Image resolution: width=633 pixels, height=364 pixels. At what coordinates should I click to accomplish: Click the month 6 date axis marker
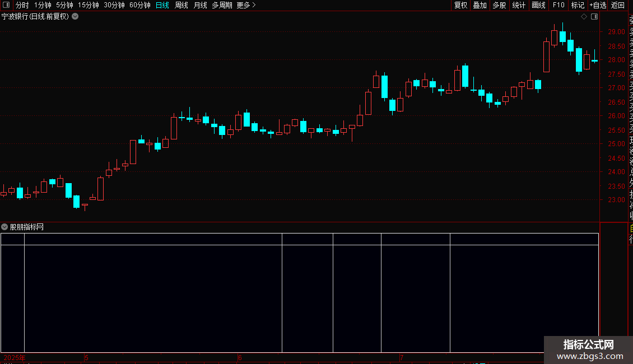[x=240, y=357]
